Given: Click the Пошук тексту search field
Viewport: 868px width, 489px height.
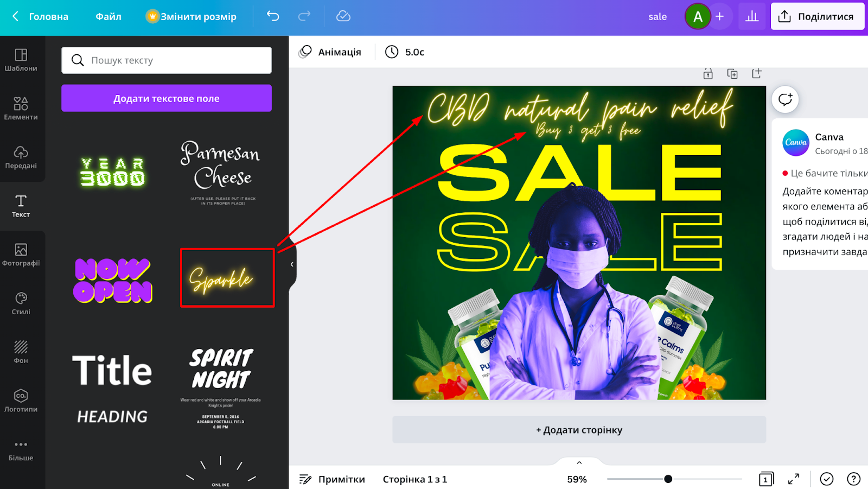Looking at the screenshot, I should (167, 60).
